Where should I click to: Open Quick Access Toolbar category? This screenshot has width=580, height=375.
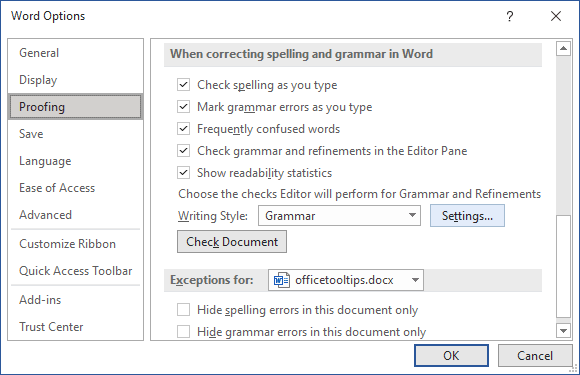point(75,271)
